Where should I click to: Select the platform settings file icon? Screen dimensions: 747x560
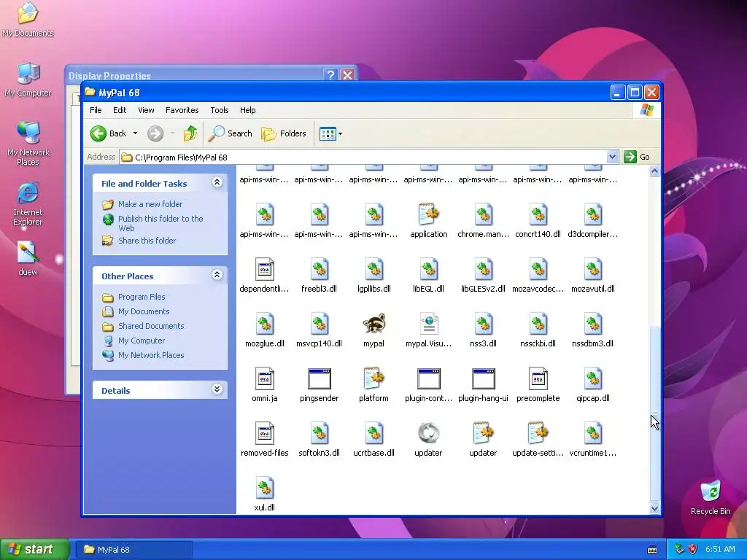374,379
